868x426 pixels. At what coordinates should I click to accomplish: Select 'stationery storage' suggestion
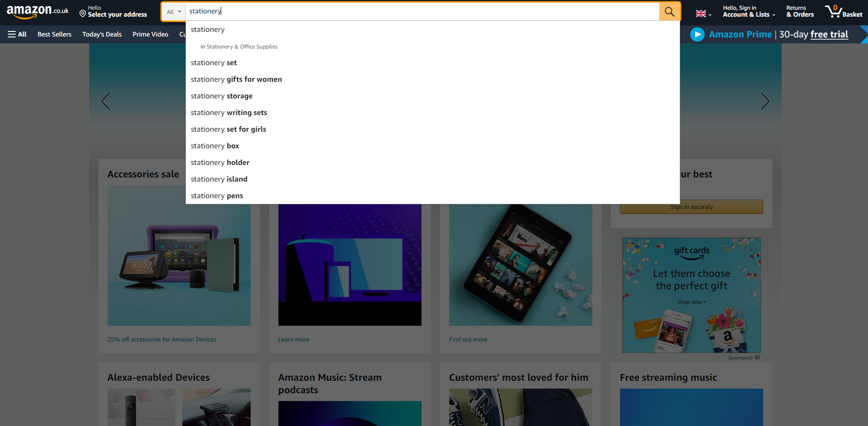coord(433,96)
